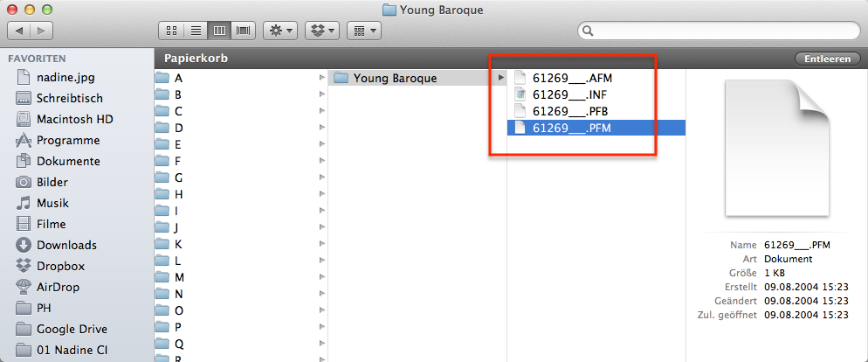Switch to Cover Flow view

pos(242,31)
